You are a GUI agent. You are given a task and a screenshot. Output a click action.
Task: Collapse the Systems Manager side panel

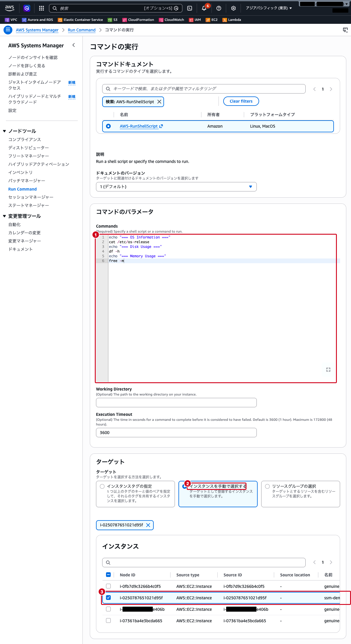pos(74,45)
